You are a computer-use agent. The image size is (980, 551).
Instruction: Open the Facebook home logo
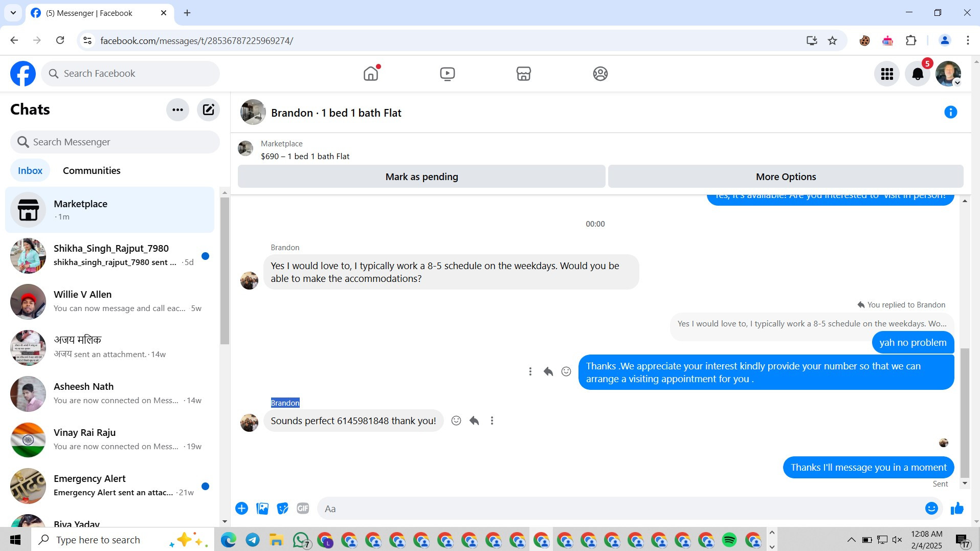tap(23, 74)
